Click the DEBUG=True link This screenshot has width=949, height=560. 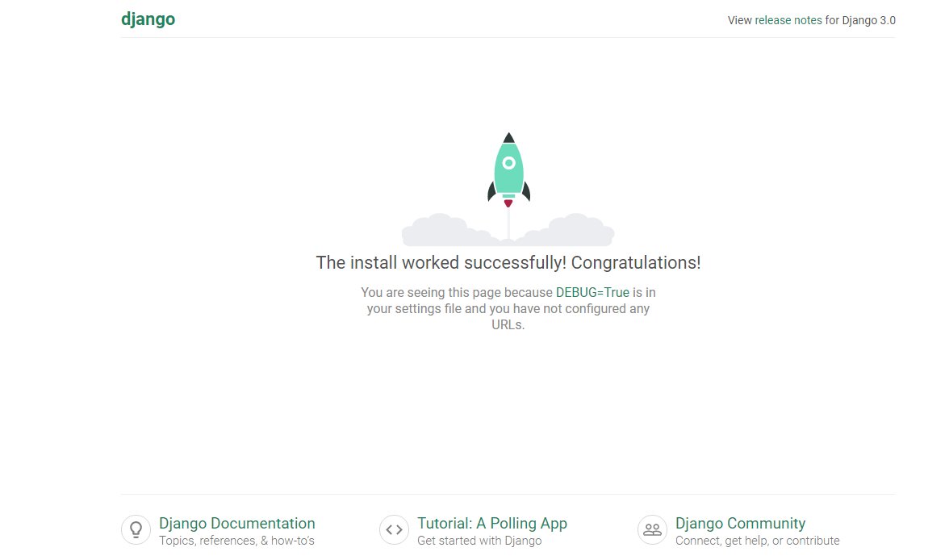tap(592, 292)
